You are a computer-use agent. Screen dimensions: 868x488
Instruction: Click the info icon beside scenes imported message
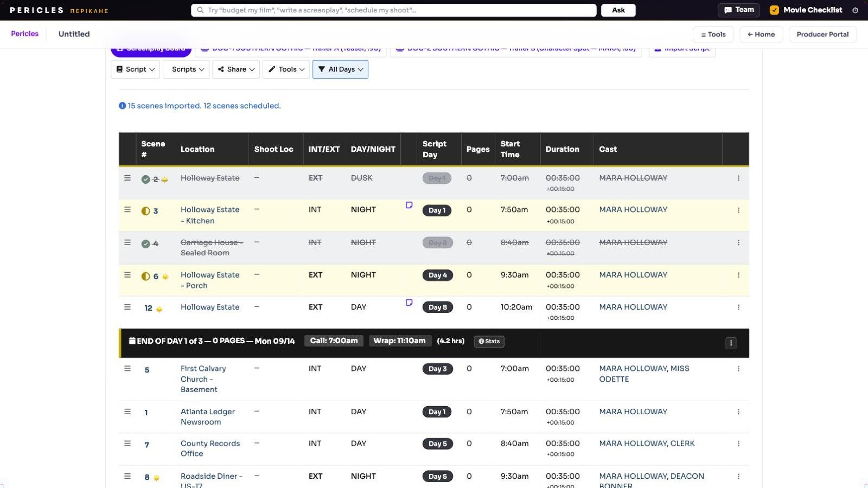[122, 106]
